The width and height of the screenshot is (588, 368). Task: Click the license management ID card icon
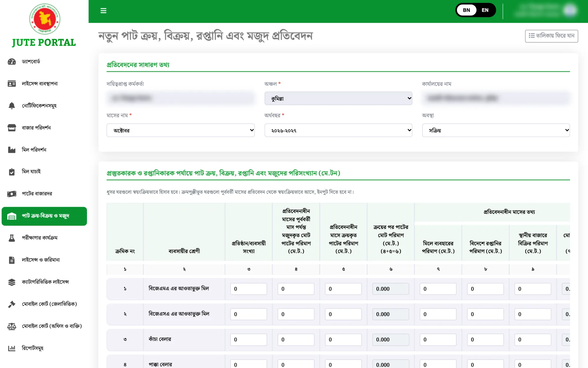pyautogui.click(x=12, y=84)
